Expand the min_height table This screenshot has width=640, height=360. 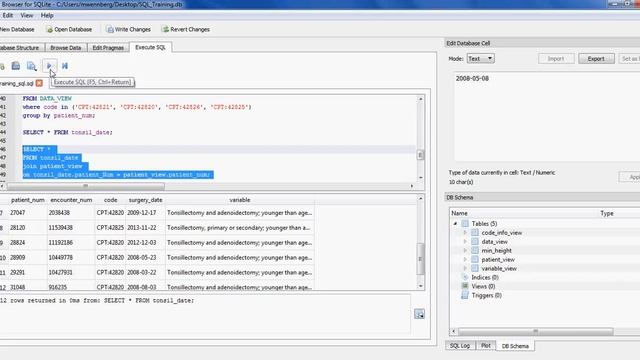pyautogui.click(x=465, y=251)
